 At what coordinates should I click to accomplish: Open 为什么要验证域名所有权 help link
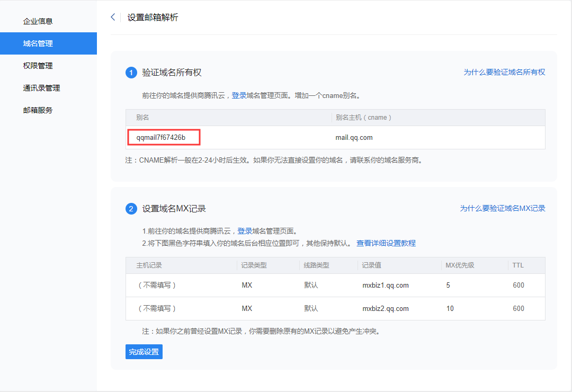click(x=504, y=72)
